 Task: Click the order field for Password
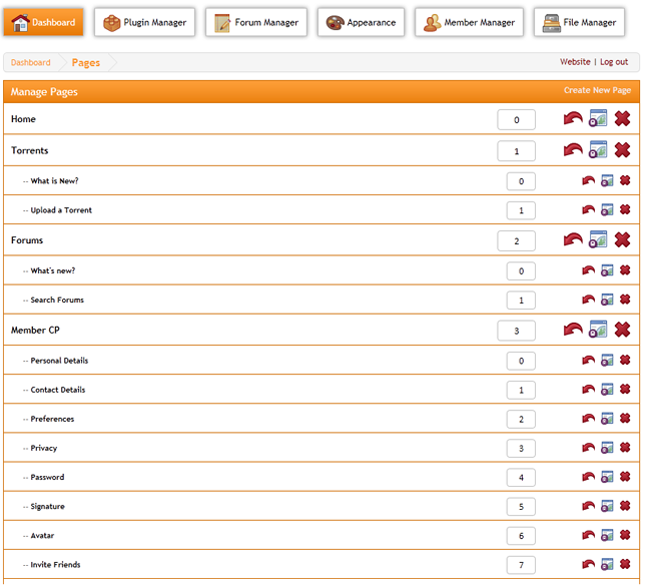pos(521,477)
